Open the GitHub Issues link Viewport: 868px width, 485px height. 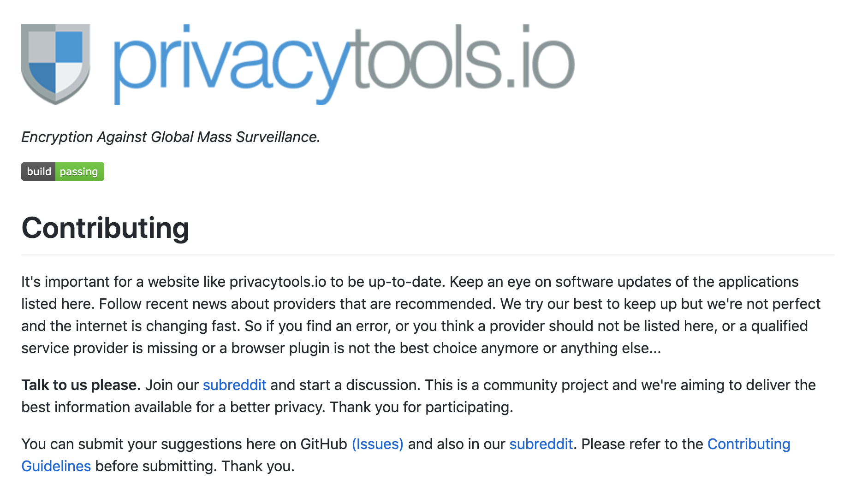point(377,444)
